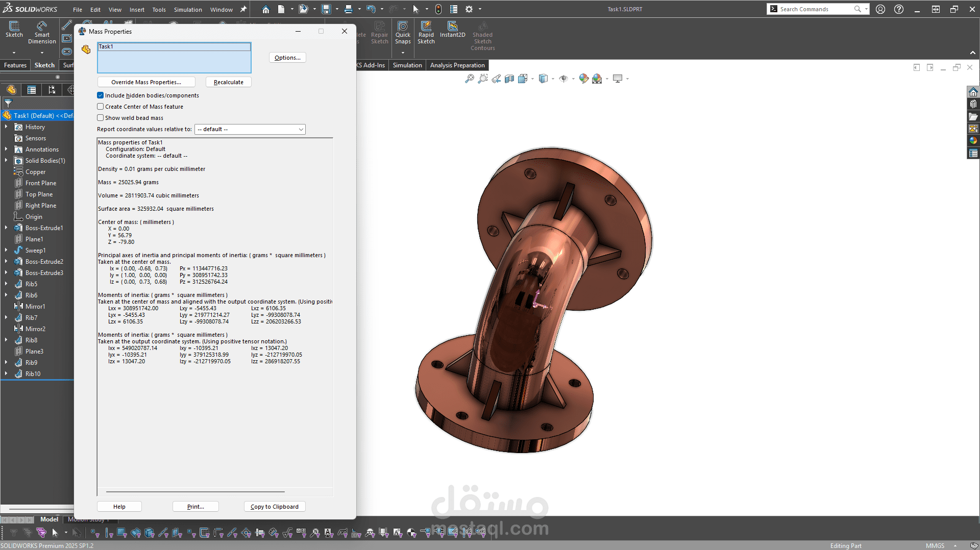Open the Design Library task pane tab
980x550 pixels.
point(973,104)
